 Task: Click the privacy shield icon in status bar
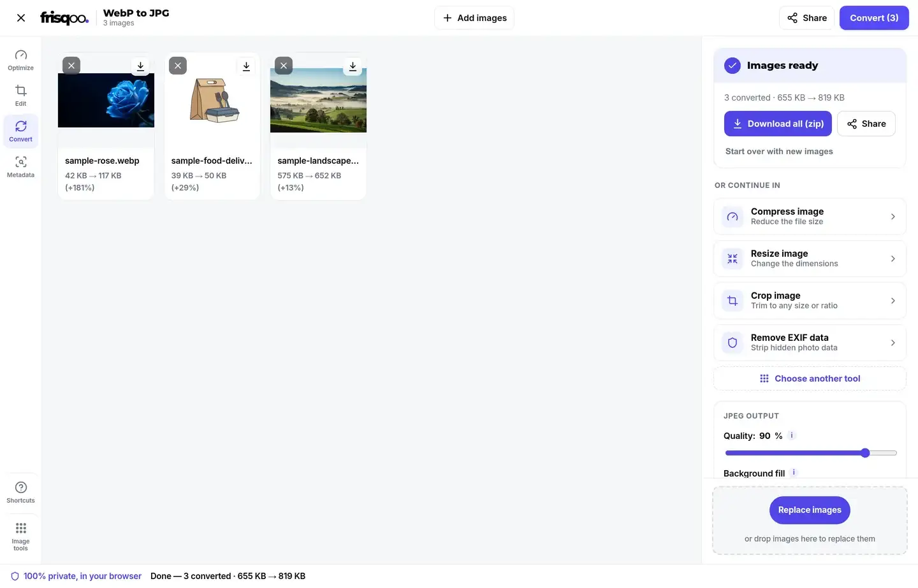coord(15,576)
